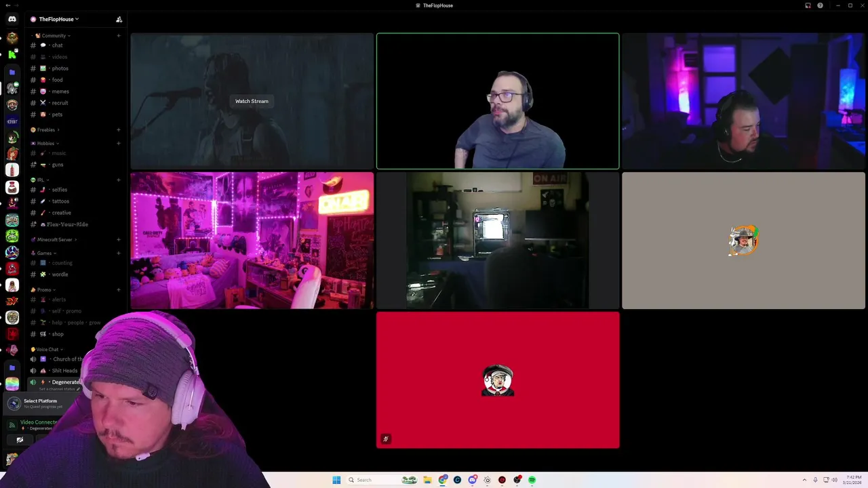Click the edit channel status pencil icon
Screen dimensions: 868x488
tap(78, 389)
